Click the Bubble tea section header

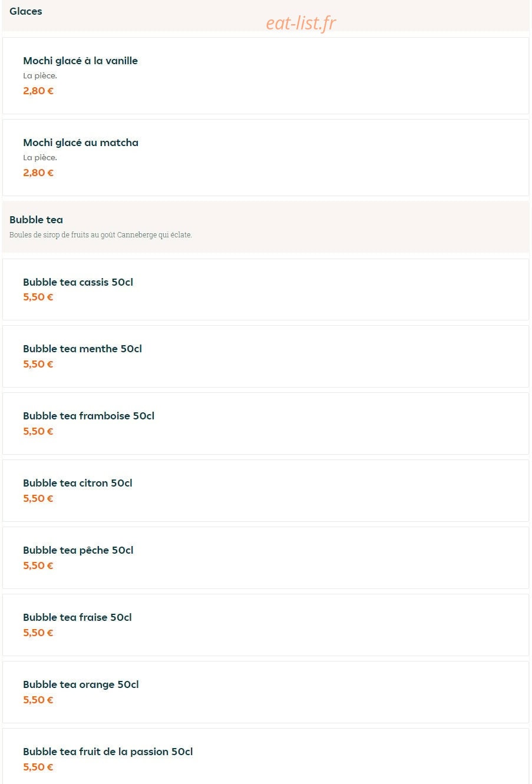click(36, 220)
